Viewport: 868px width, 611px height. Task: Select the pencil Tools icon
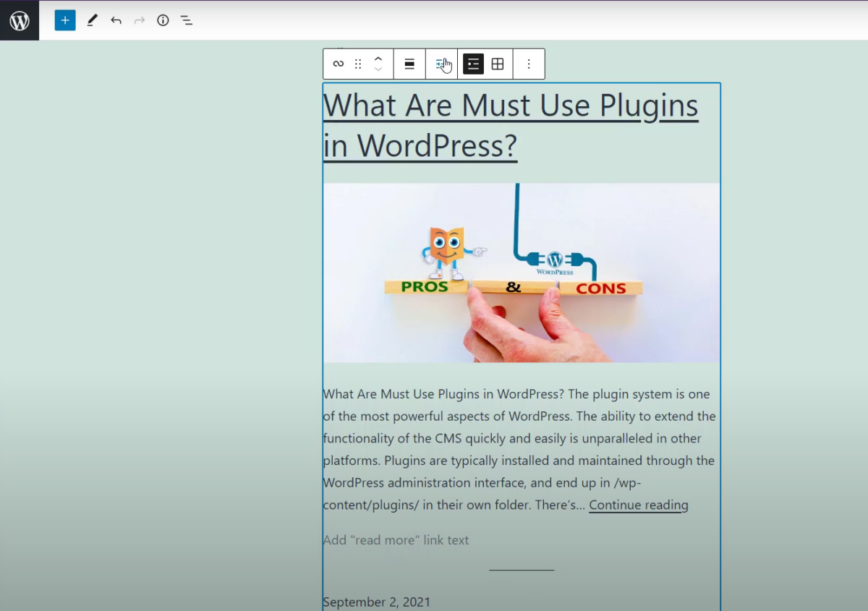pos(92,20)
